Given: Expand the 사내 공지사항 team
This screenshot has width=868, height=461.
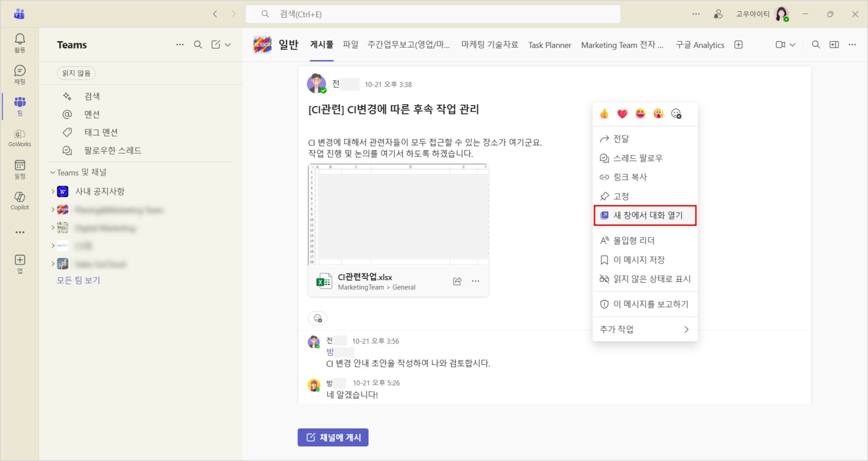Looking at the screenshot, I should pos(53,192).
